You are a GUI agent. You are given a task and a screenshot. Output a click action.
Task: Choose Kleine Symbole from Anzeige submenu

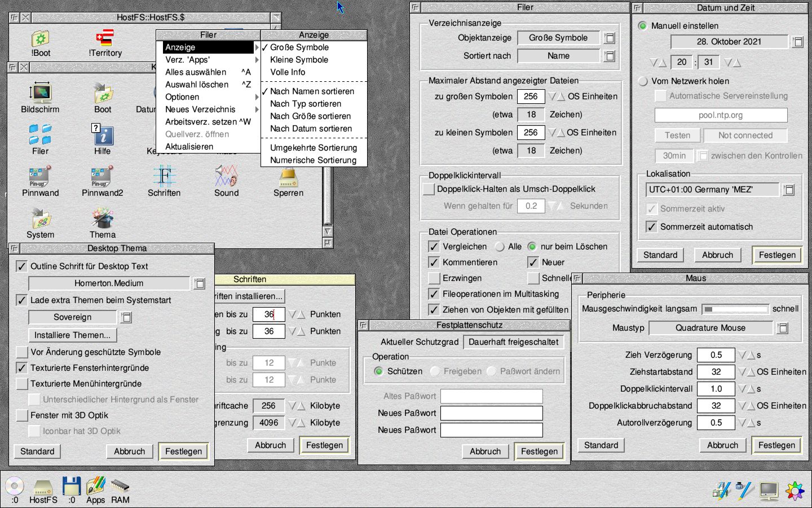(x=299, y=60)
